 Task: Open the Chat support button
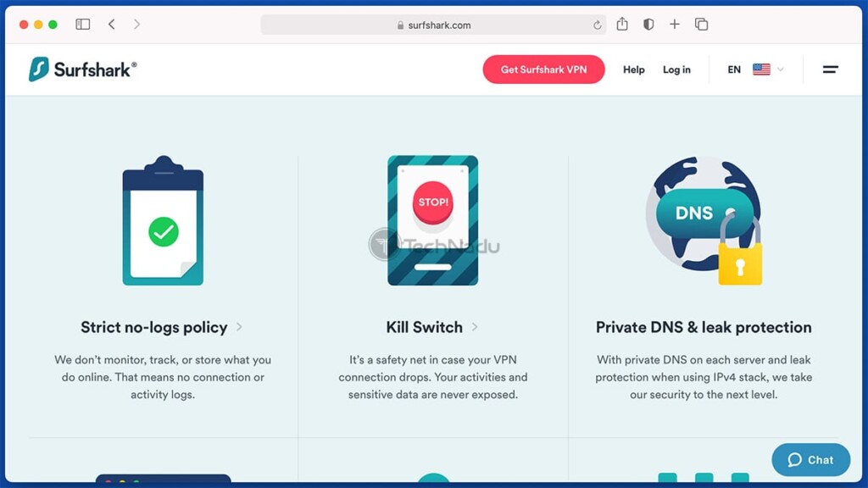(811, 460)
